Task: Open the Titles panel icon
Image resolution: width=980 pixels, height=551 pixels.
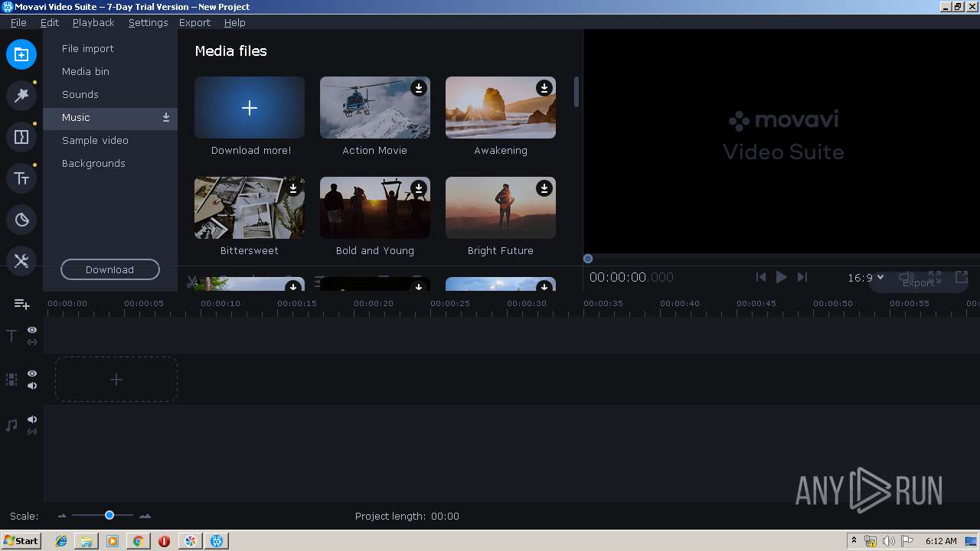Action: [x=21, y=178]
